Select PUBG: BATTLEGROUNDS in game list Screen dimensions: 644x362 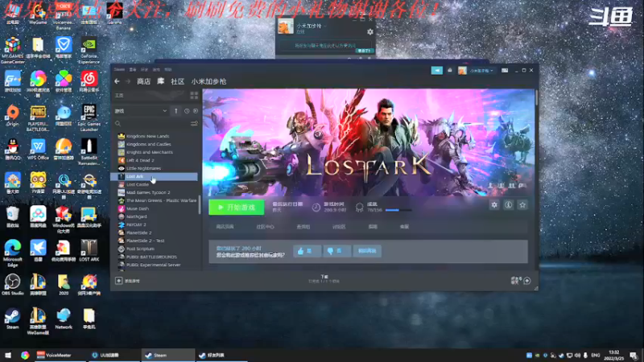tap(151, 257)
